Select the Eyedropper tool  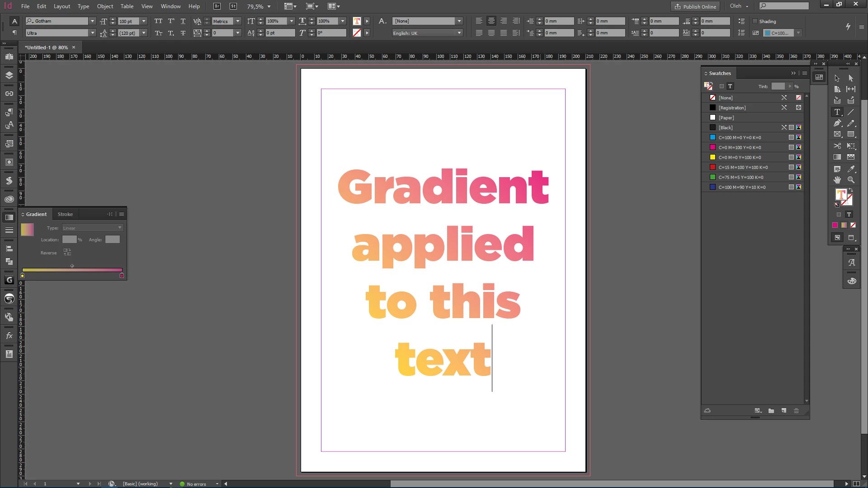point(851,169)
